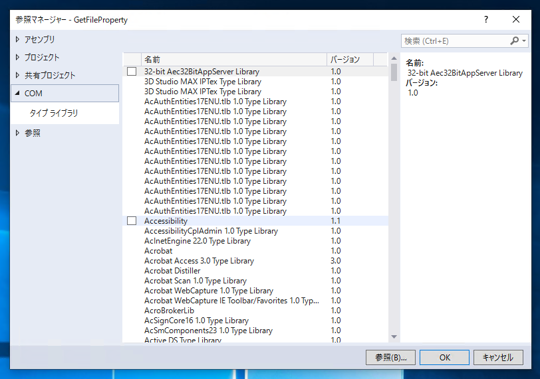Sort by the 名前 column header
Image resolution: width=540 pixels, height=379 pixels.
(x=233, y=59)
